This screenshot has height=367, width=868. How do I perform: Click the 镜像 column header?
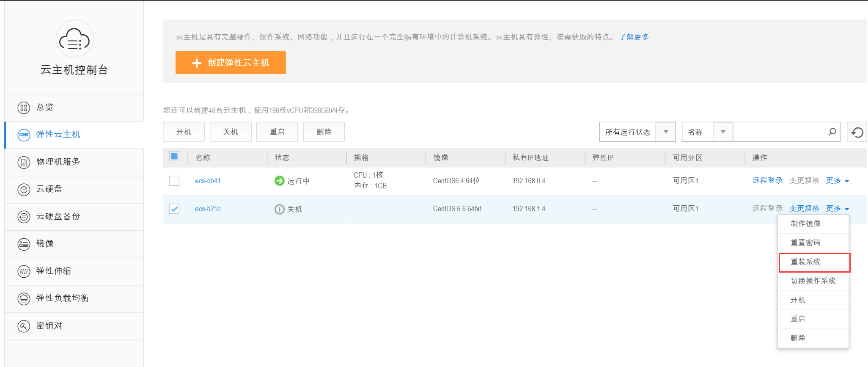click(441, 158)
